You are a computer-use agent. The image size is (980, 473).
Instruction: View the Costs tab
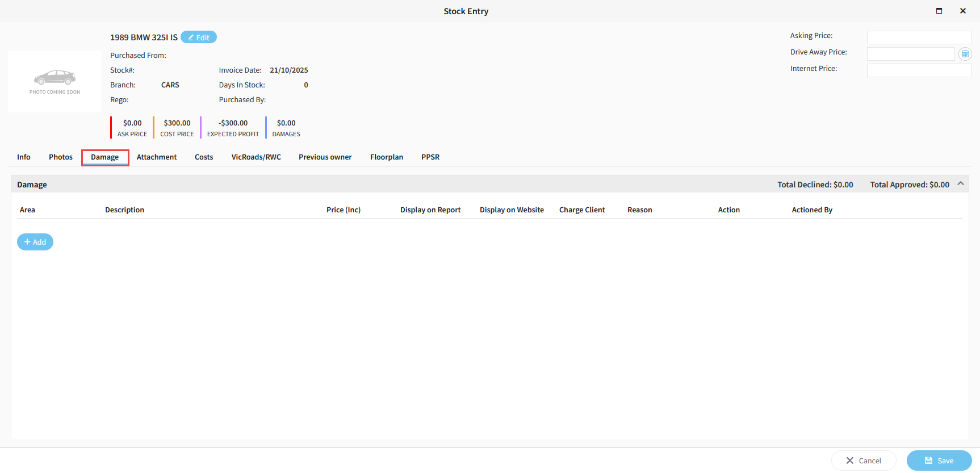[204, 157]
